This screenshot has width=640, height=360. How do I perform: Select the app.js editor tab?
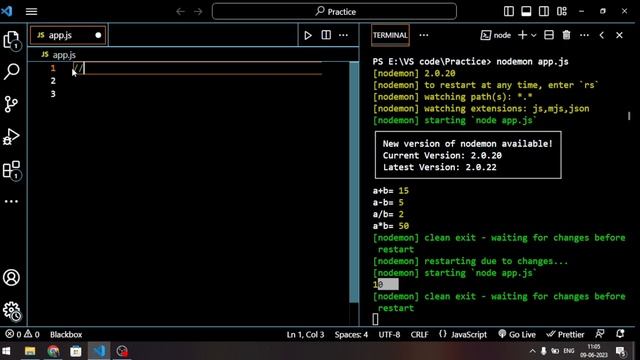tap(68, 35)
